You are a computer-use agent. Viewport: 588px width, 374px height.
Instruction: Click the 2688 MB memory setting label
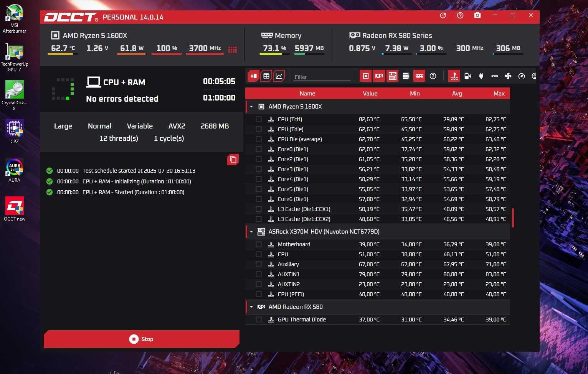[215, 126]
